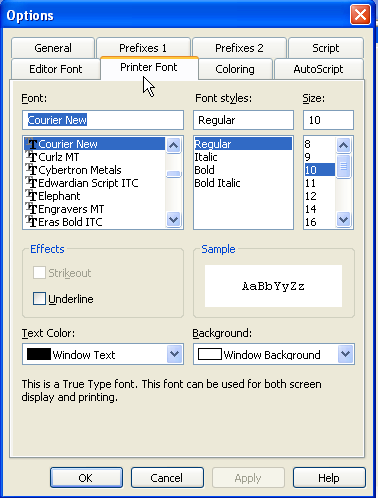Click the black Window Text color swatch
The image size is (378, 498).
[39, 354]
